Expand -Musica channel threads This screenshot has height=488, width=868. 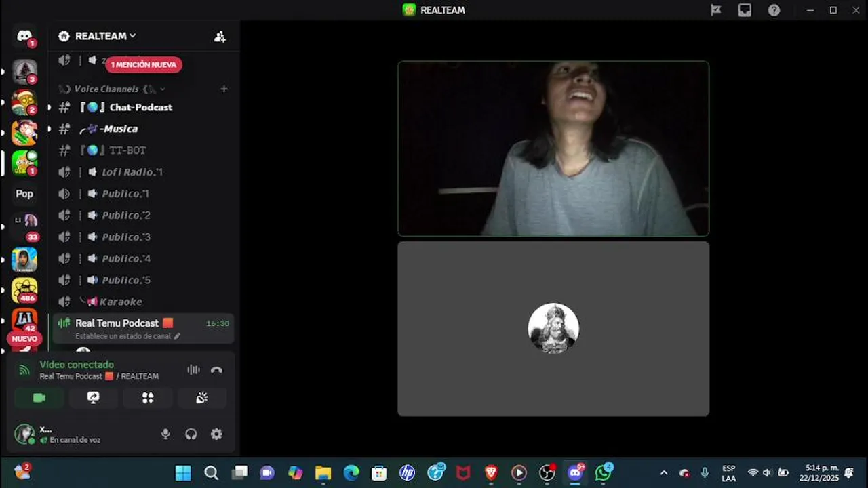[49, 129]
